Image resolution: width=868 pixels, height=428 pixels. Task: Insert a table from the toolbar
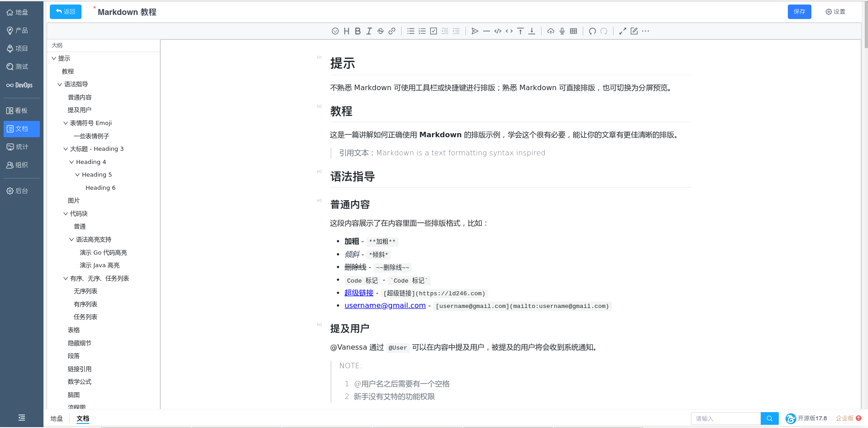coord(574,31)
